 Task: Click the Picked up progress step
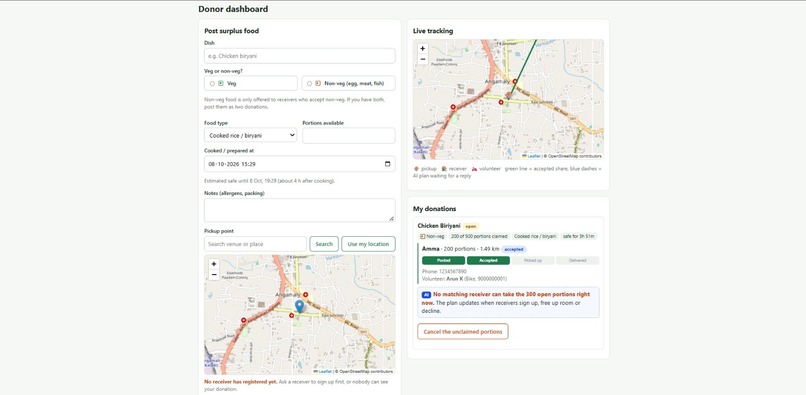533,261
